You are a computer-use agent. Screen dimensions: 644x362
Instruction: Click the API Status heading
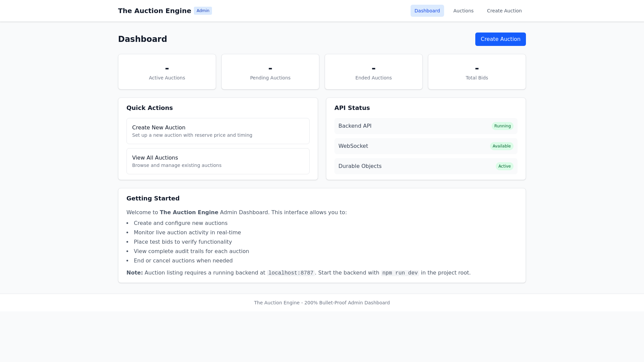[352, 108]
